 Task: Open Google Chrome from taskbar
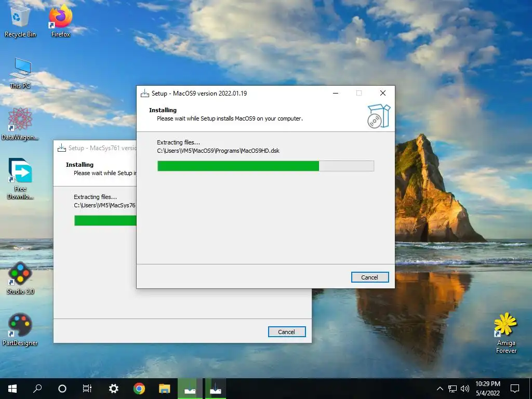coord(139,389)
